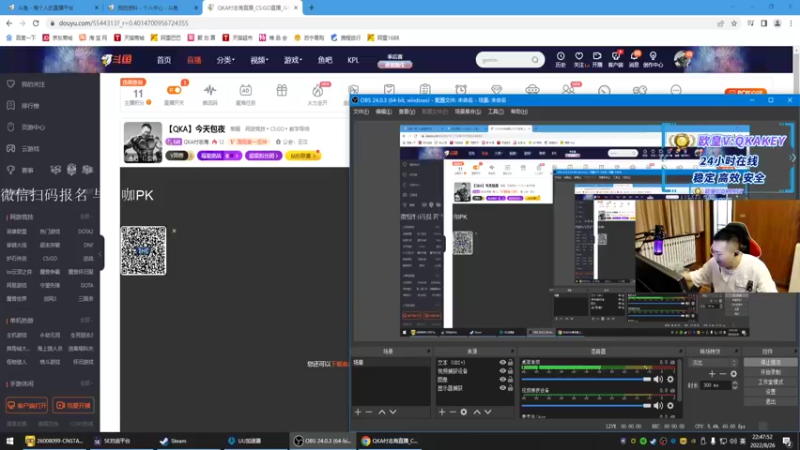Image resolution: width=800 pixels, height=450 pixels.
Task: Open 桌面音频 mixer gear settings
Action: coord(670,379)
